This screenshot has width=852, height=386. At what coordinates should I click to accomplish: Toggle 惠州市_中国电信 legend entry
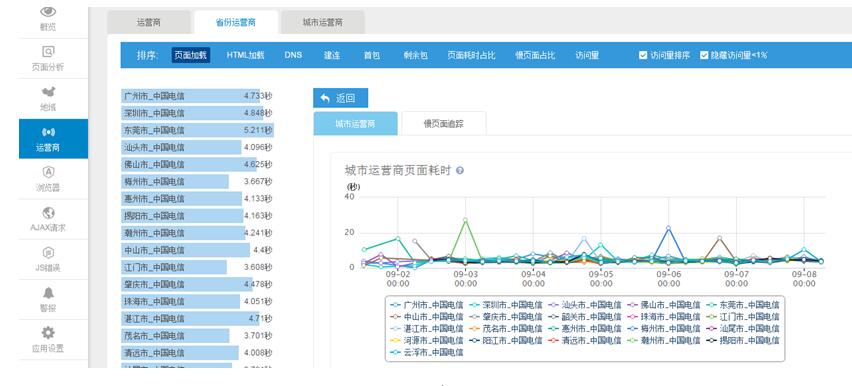point(584,329)
